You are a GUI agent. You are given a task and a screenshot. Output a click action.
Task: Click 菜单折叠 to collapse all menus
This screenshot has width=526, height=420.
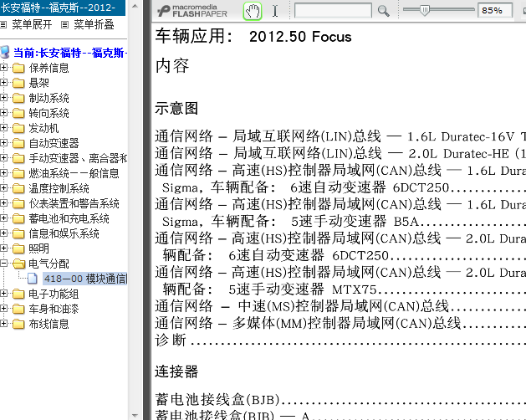pos(94,24)
